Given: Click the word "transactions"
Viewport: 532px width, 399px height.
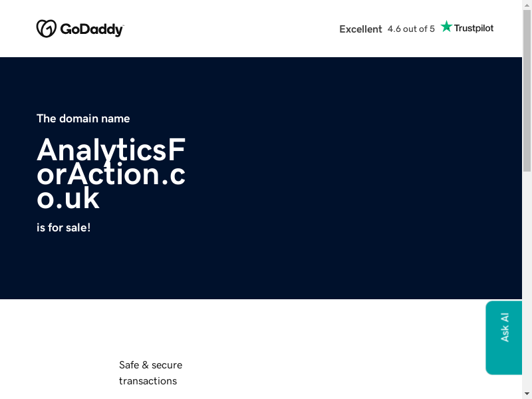Looking at the screenshot, I should coord(148,381).
